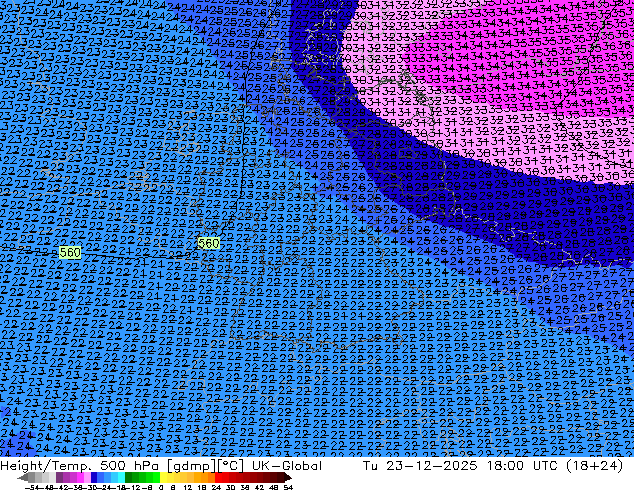Viewport: 634px width, 490px height.
Task: Click the 18:00 UTC time text
Action: click(x=523, y=466)
